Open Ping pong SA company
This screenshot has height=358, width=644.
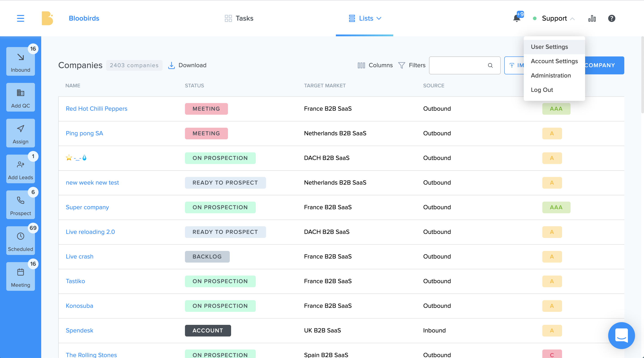tap(84, 133)
